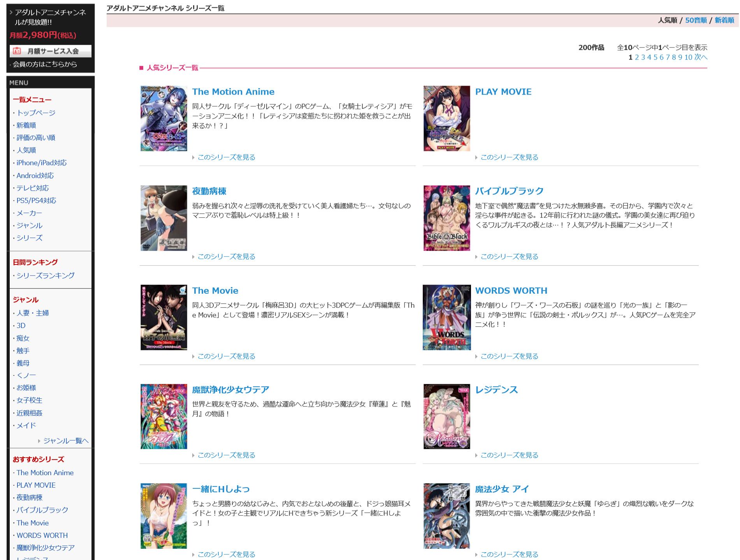This screenshot has height=560, width=740.
Task: Click The Movie cover thumbnail
Action: click(164, 317)
